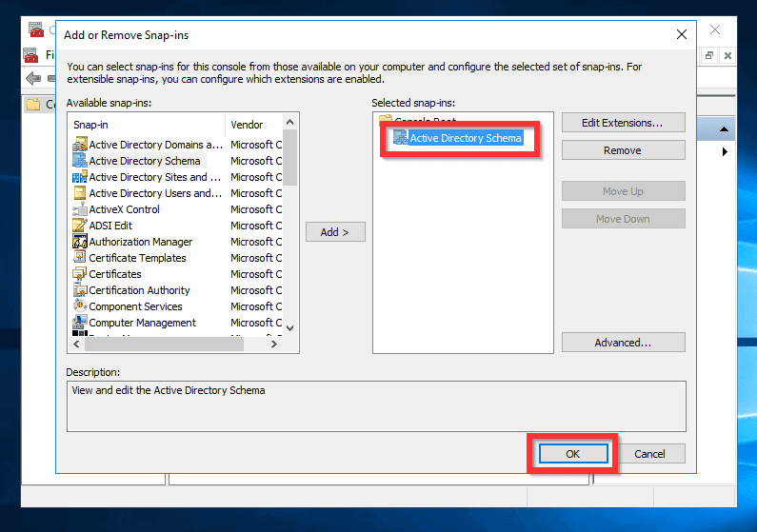Viewport: 757px width, 532px height.
Task: Collapse the MMC Actions pane up arrow
Action: pos(724,128)
